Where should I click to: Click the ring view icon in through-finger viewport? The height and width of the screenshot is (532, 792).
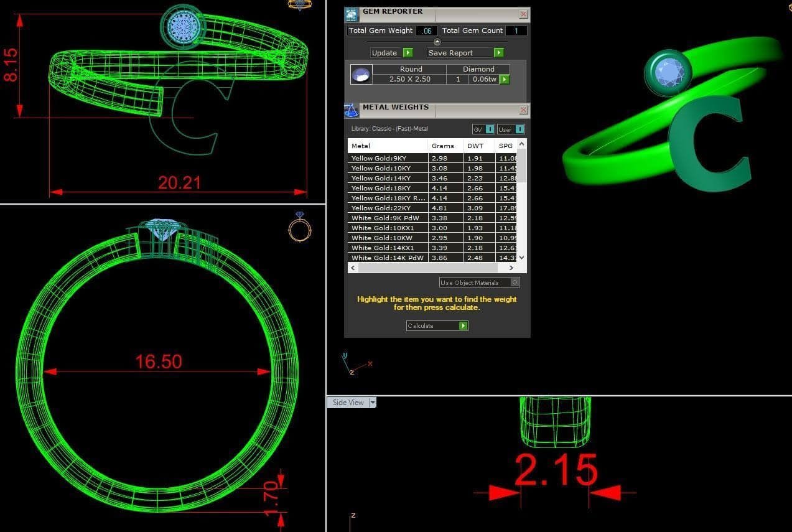pos(299,227)
